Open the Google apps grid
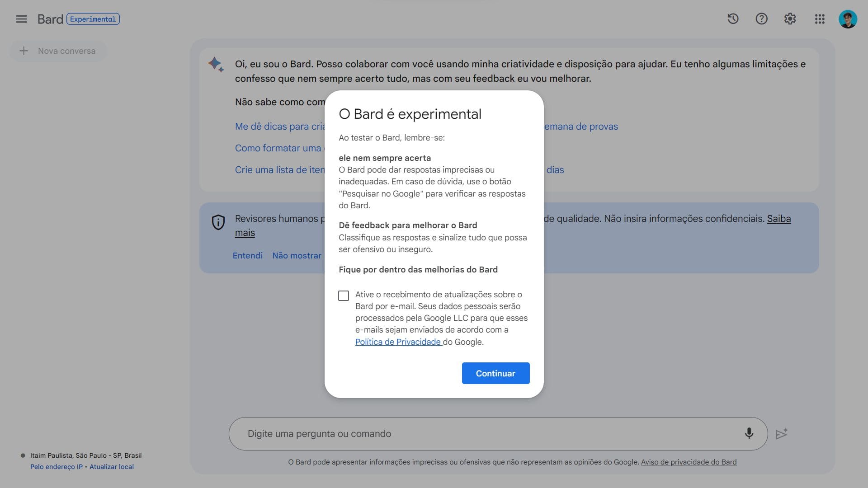The height and width of the screenshot is (488, 868). tap(820, 19)
